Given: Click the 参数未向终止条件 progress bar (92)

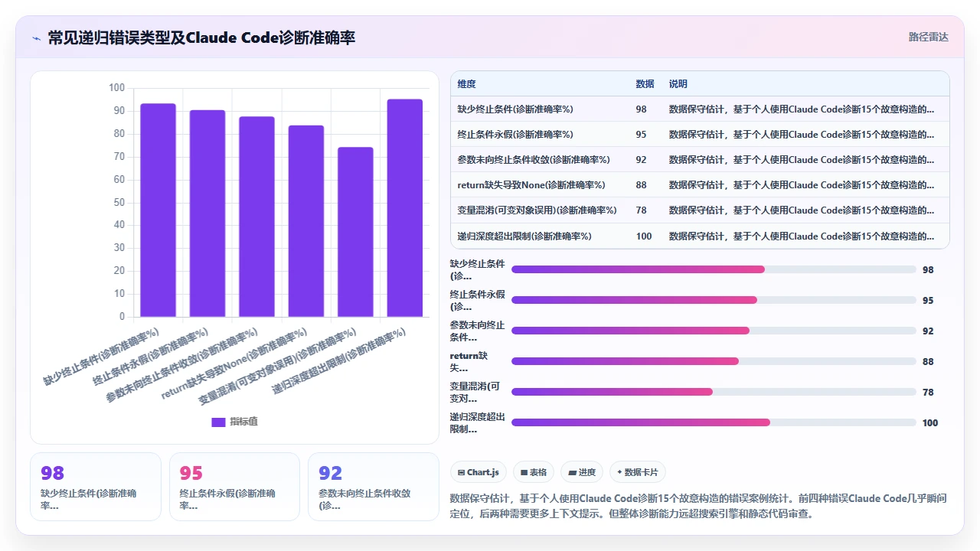Looking at the screenshot, I should 714,331.
